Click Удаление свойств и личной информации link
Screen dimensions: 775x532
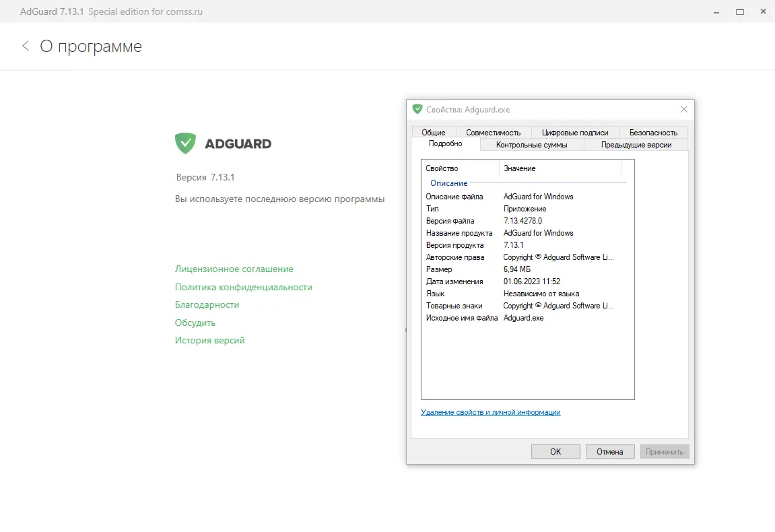click(x=490, y=411)
